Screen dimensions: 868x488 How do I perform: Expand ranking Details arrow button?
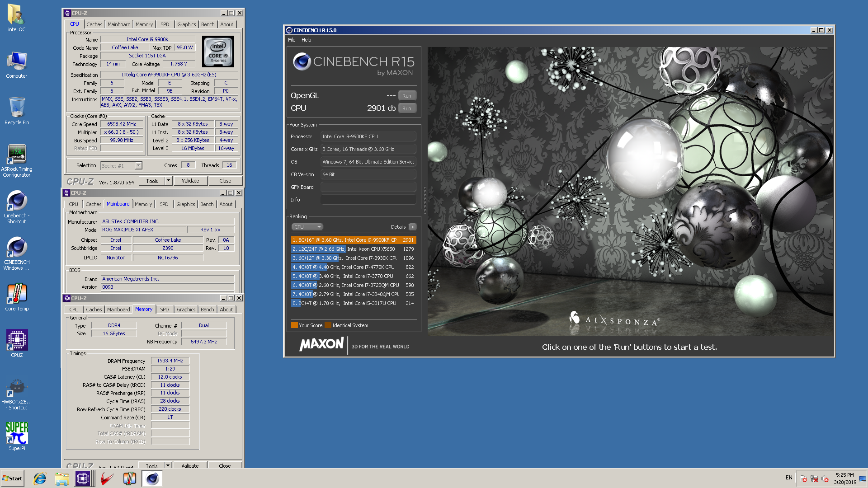click(412, 227)
